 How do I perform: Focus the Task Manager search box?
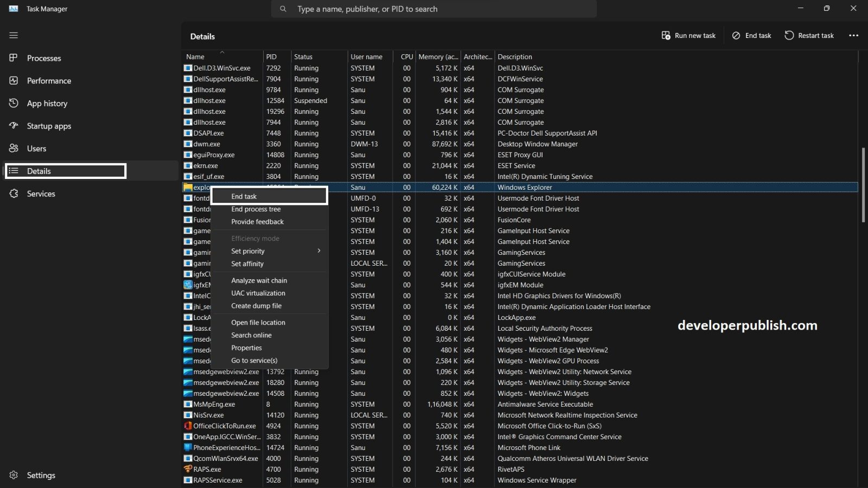click(434, 9)
